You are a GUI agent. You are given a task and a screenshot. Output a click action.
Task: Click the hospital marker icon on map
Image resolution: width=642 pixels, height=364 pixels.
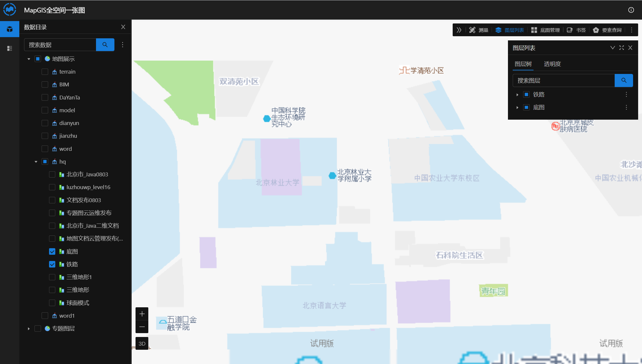(x=555, y=126)
